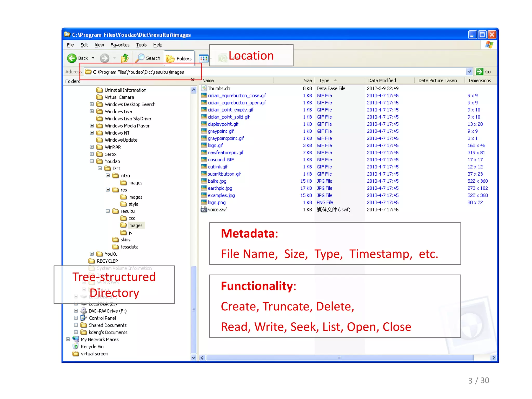Click the Search magnifier toolbar icon

141,58
